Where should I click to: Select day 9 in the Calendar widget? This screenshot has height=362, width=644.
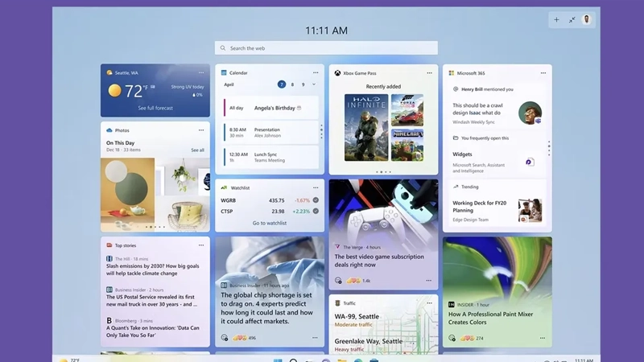[x=303, y=84]
